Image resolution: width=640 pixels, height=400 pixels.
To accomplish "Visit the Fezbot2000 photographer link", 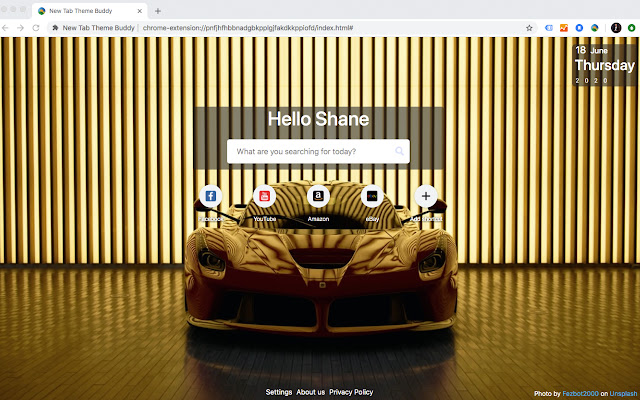I will pyautogui.click(x=580, y=394).
